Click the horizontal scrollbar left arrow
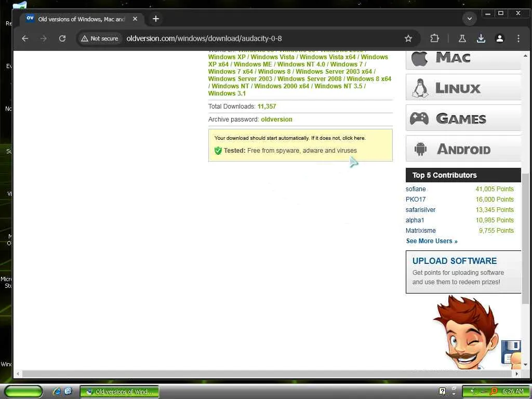The width and height of the screenshot is (532, 399). click(x=18, y=374)
